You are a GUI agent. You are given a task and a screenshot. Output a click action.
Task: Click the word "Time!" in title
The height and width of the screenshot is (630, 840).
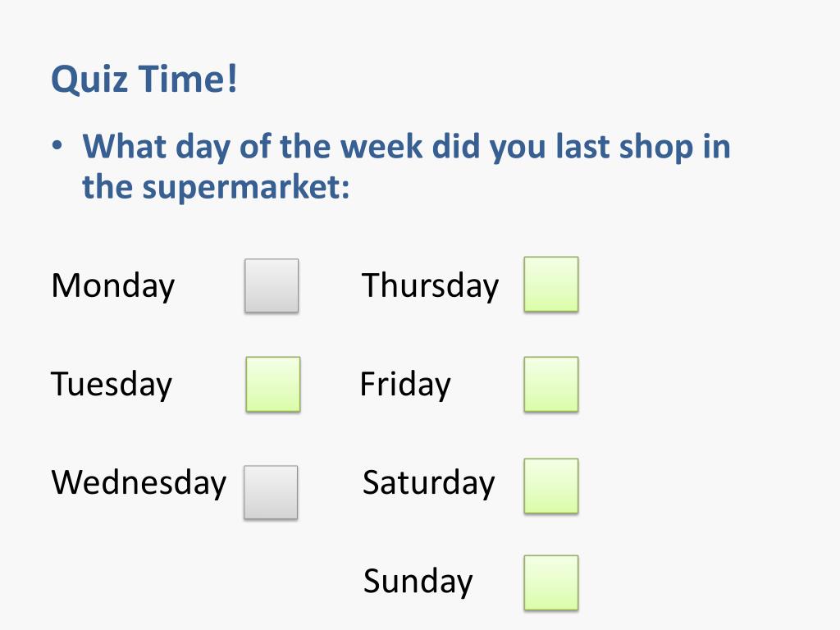click(x=189, y=78)
